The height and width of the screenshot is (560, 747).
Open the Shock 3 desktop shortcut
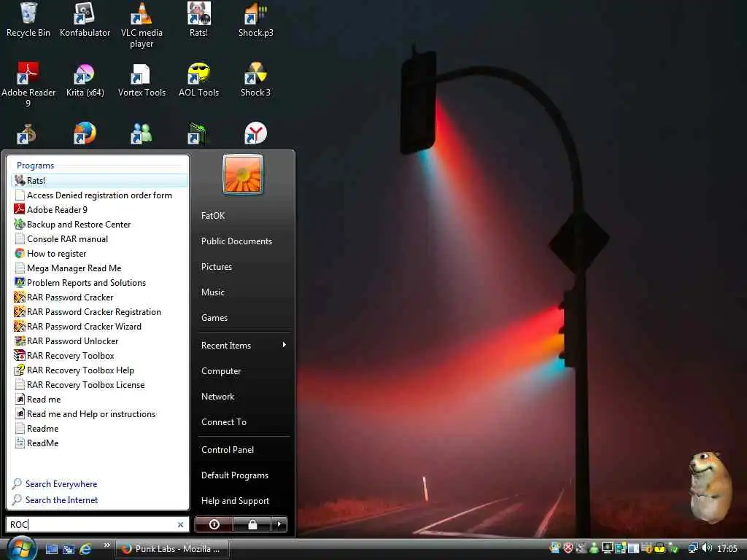[x=256, y=80]
